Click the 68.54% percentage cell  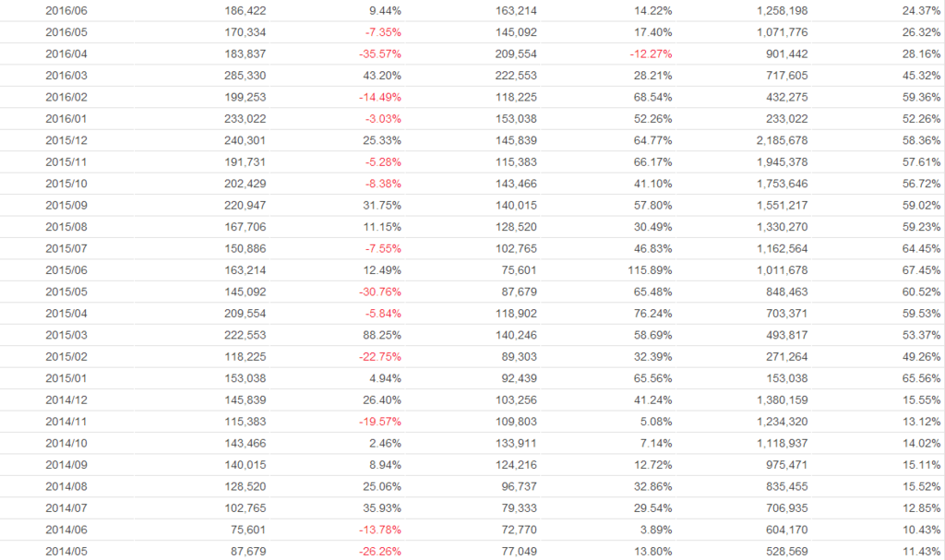point(653,97)
